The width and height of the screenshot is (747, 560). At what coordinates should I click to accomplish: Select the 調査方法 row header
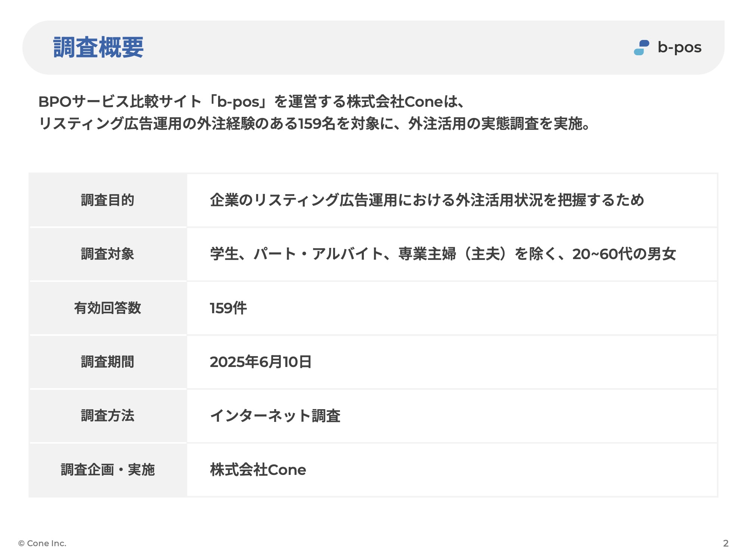point(108,416)
